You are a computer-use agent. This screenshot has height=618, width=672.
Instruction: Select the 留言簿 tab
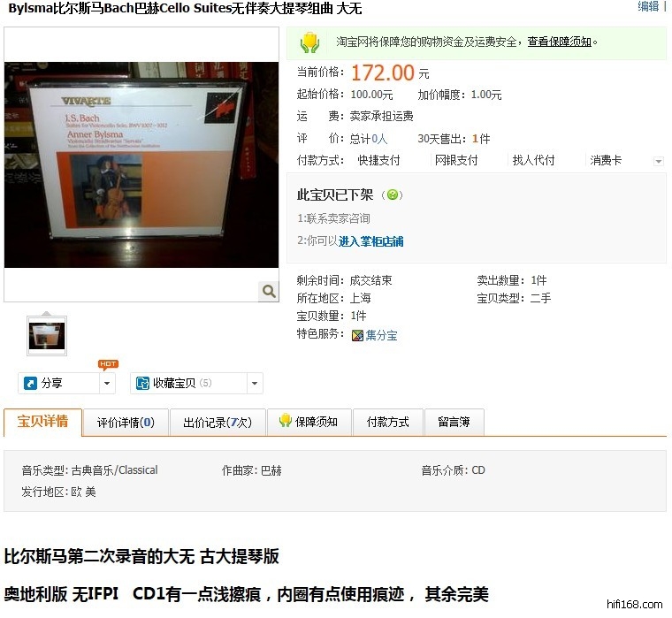click(x=454, y=423)
